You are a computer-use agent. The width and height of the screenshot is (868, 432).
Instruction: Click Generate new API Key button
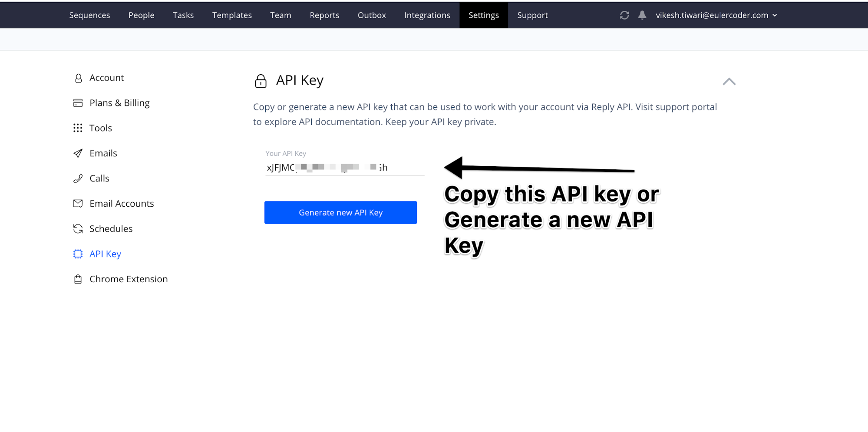click(x=340, y=213)
